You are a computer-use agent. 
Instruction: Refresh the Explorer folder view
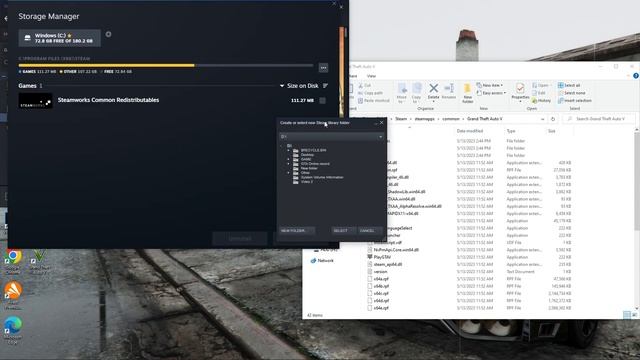click(x=553, y=119)
